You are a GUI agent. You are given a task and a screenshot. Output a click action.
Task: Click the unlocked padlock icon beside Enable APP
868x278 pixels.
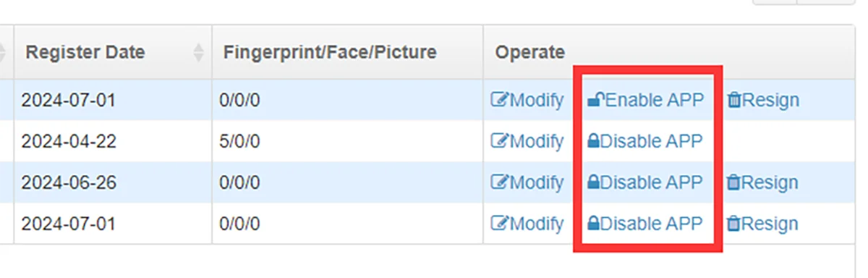click(x=595, y=100)
